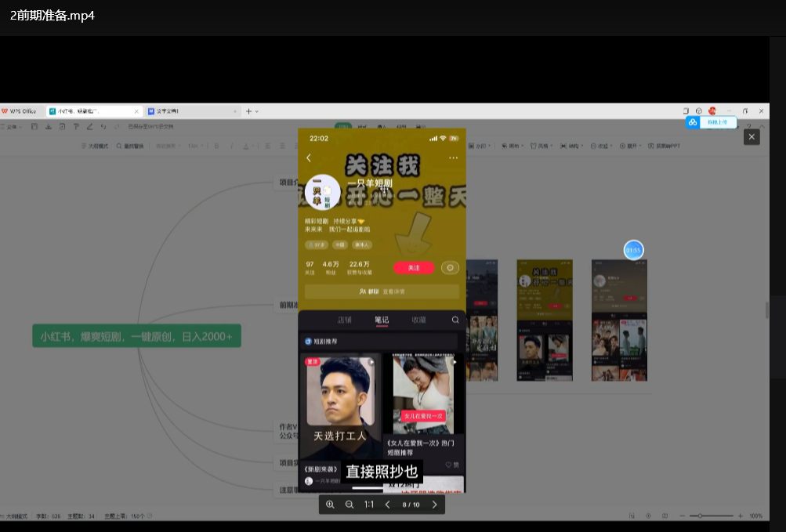
Task: Open the 群聊 group chat bar
Action: click(382, 291)
